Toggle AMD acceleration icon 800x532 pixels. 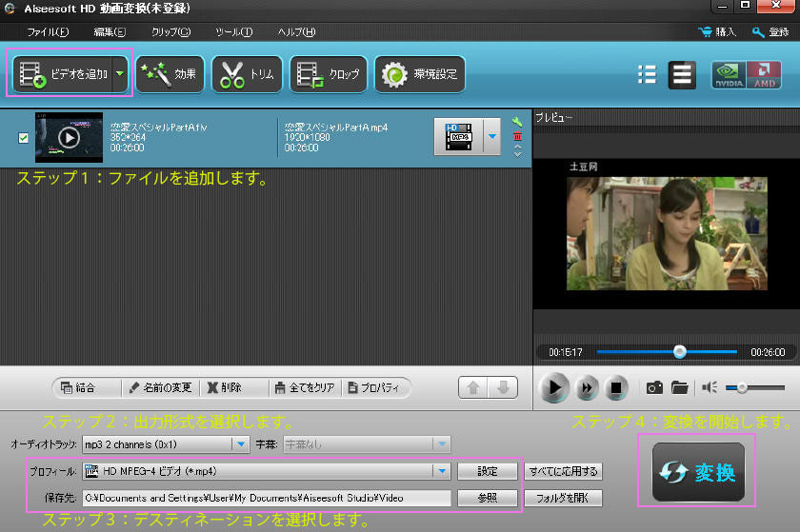click(x=764, y=75)
